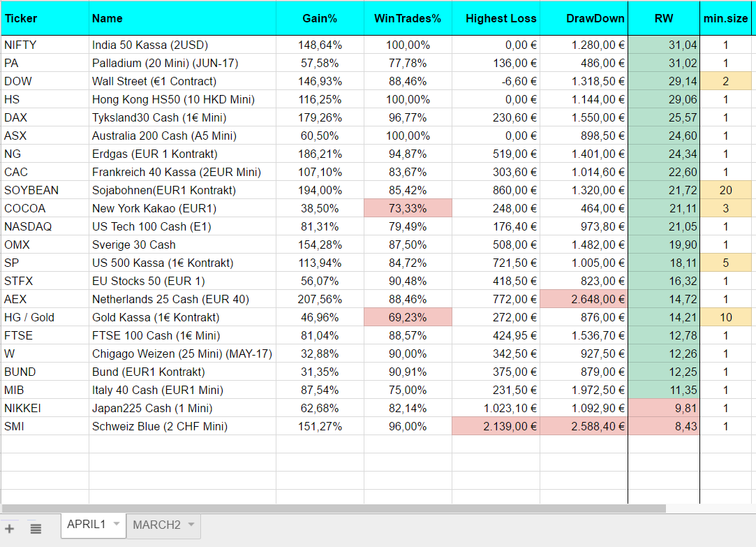Click the 90,48% win trades cell
The width and height of the screenshot is (756, 547).
[408, 282]
